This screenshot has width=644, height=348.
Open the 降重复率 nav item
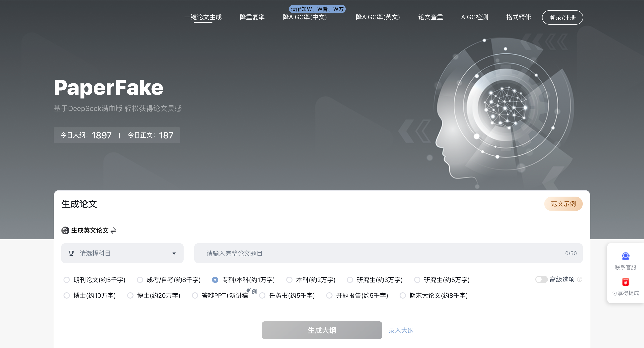(x=252, y=17)
